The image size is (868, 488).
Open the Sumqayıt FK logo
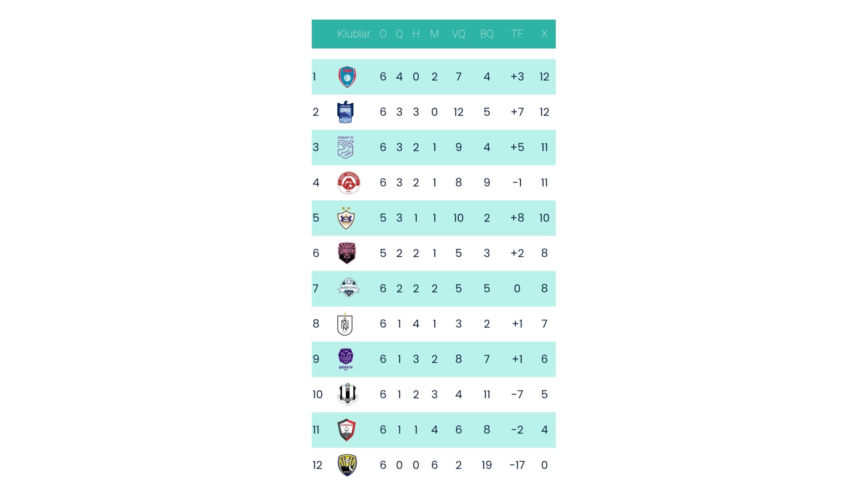pos(345,147)
